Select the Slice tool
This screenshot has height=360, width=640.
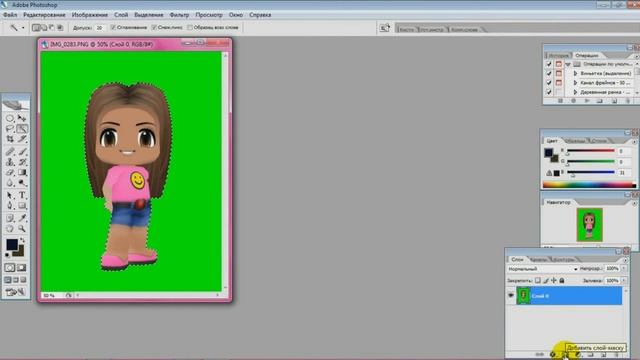(x=22, y=139)
